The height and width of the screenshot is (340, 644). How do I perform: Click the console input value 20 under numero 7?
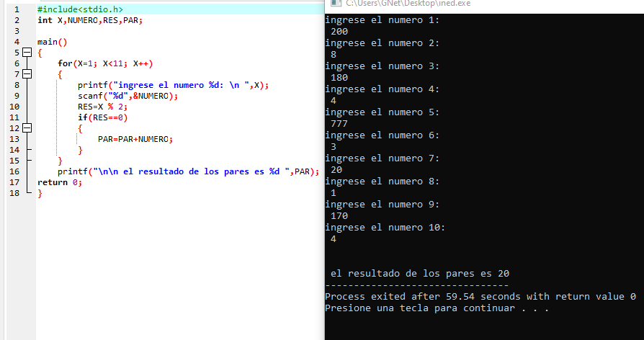point(336,170)
